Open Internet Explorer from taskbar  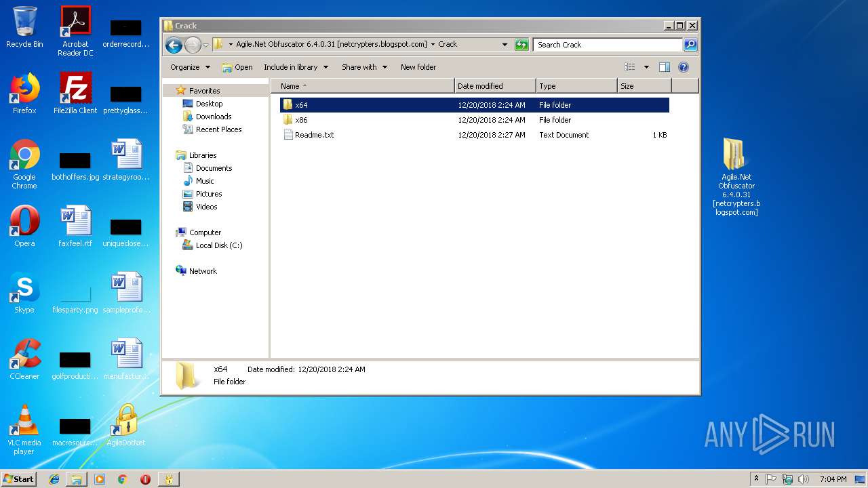coord(54,479)
